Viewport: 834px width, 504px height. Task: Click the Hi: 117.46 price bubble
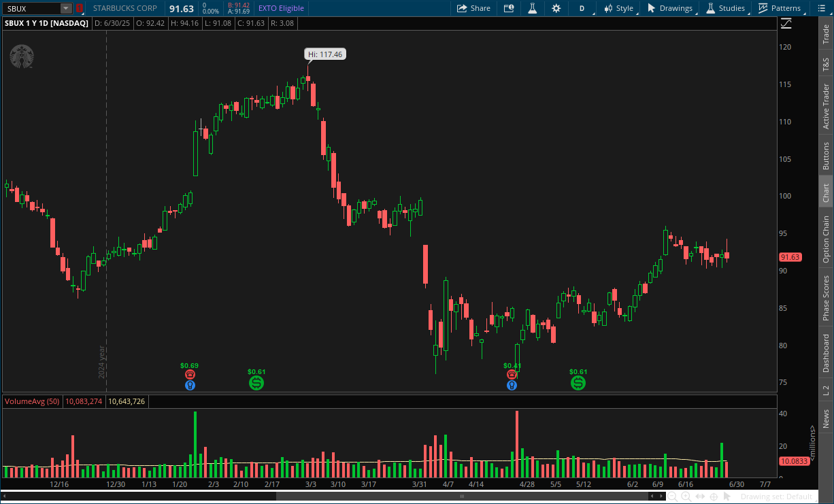point(324,54)
